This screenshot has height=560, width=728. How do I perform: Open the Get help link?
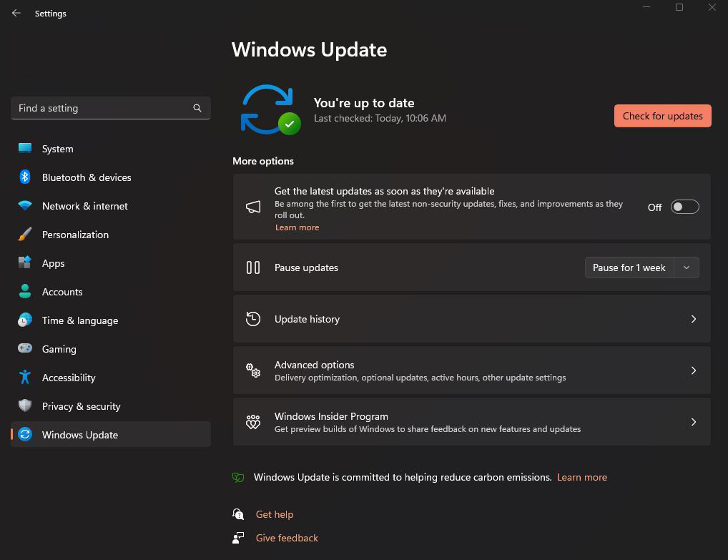coord(275,514)
